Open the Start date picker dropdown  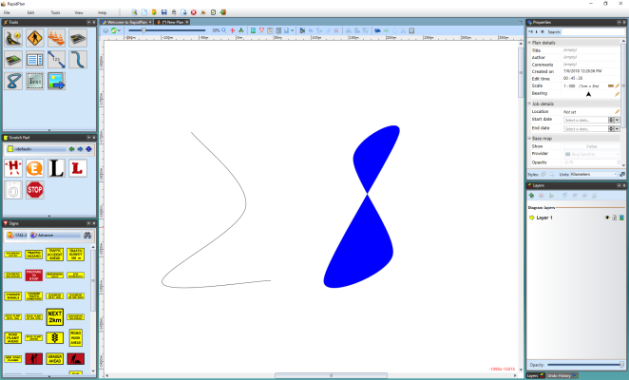(617, 120)
